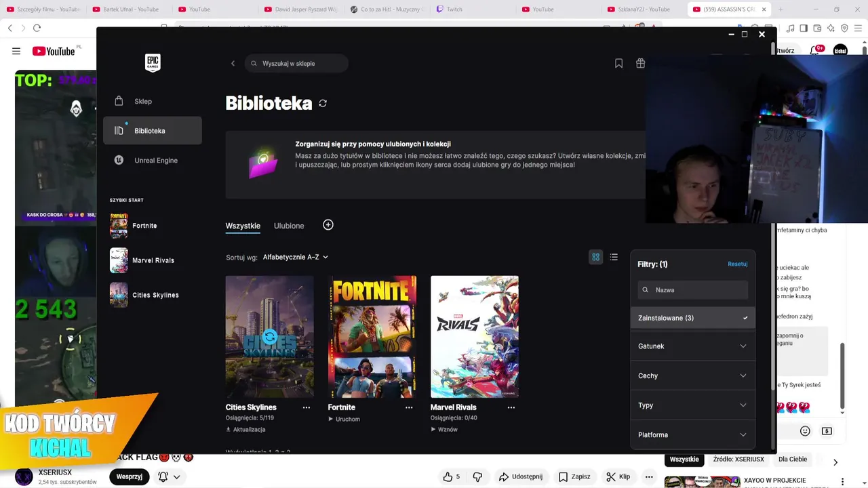This screenshot has width=868, height=488.
Task: Open options menu for Marvel Rivals
Action: [x=511, y=407]
